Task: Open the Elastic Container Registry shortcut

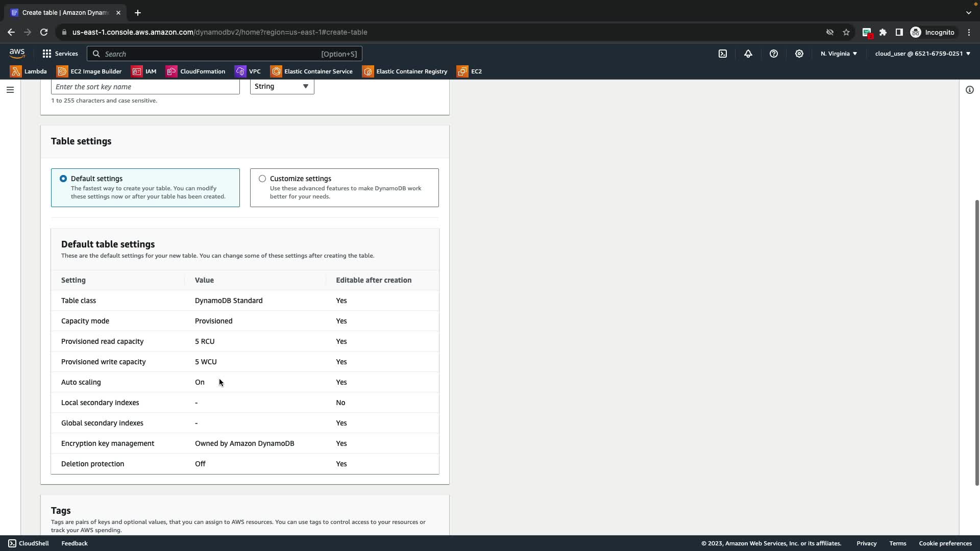Action: (x=405, y=71)
